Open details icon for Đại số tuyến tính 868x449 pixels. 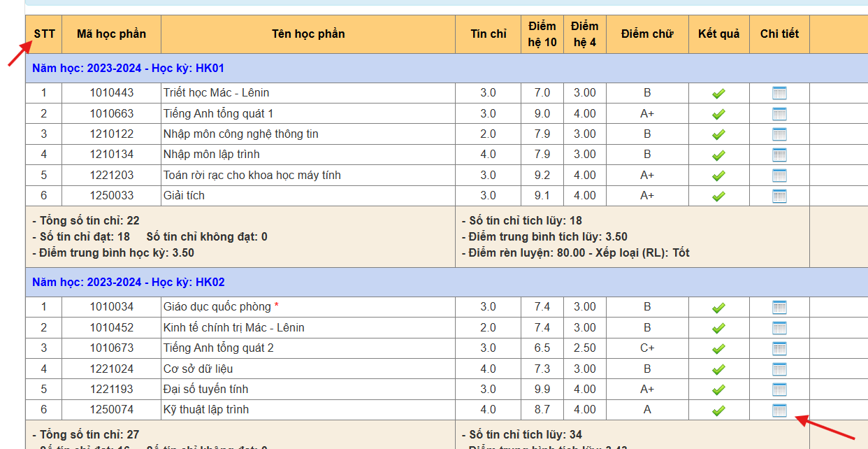779,390
